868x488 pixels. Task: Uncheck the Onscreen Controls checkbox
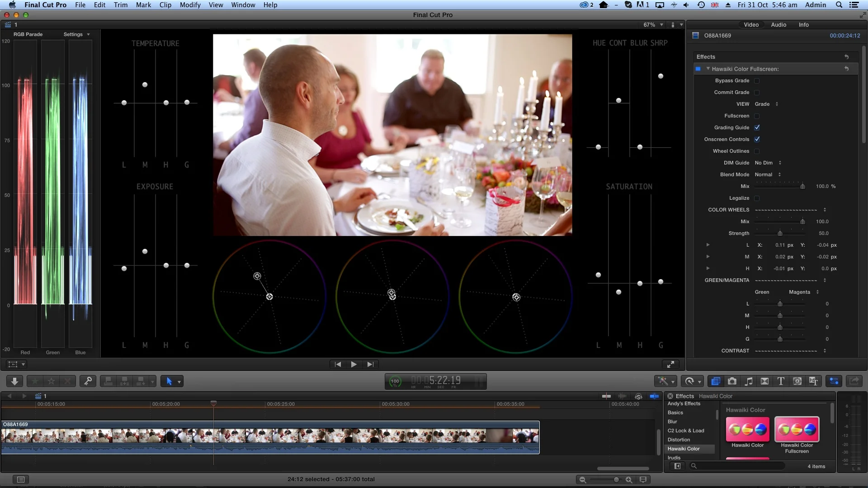click(757, 140)
